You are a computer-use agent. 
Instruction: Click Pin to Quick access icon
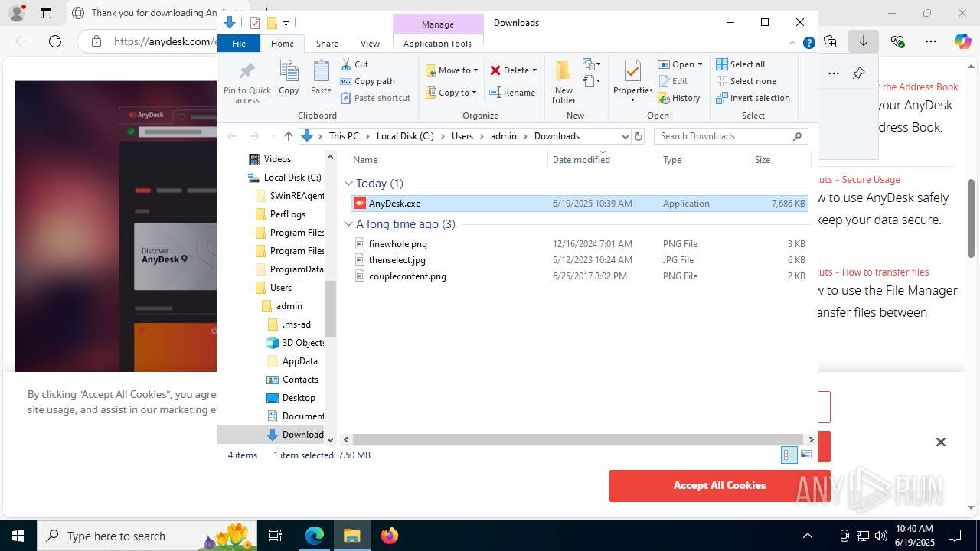(247, 71)
